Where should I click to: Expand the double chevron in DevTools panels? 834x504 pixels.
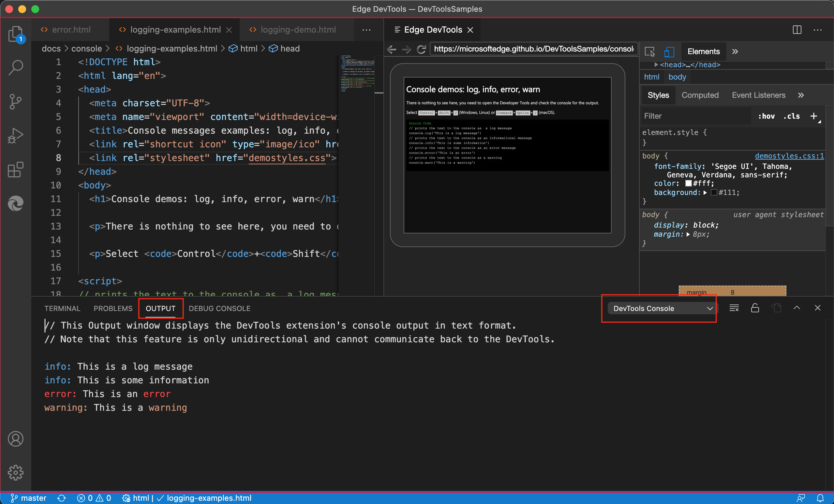[x=735, y=51]
